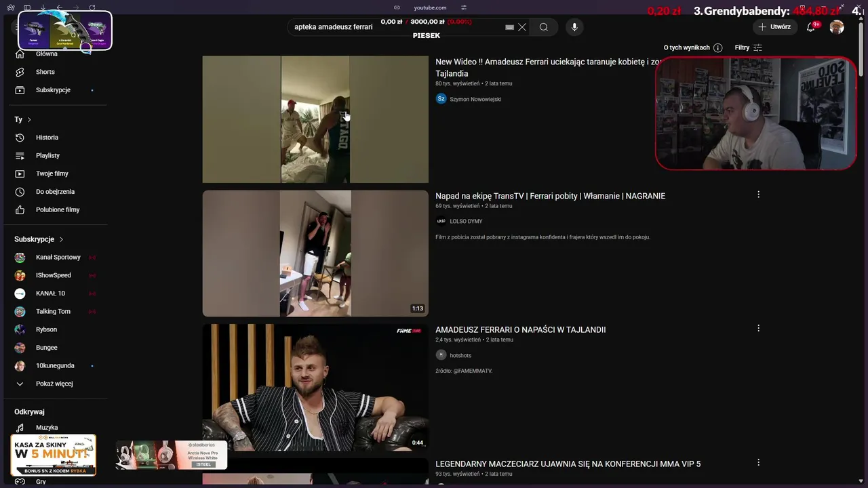The width and height of the screenshot is (868, 488).
Task: Open site settings icon right of youtube.com
Action: (464, 7)
